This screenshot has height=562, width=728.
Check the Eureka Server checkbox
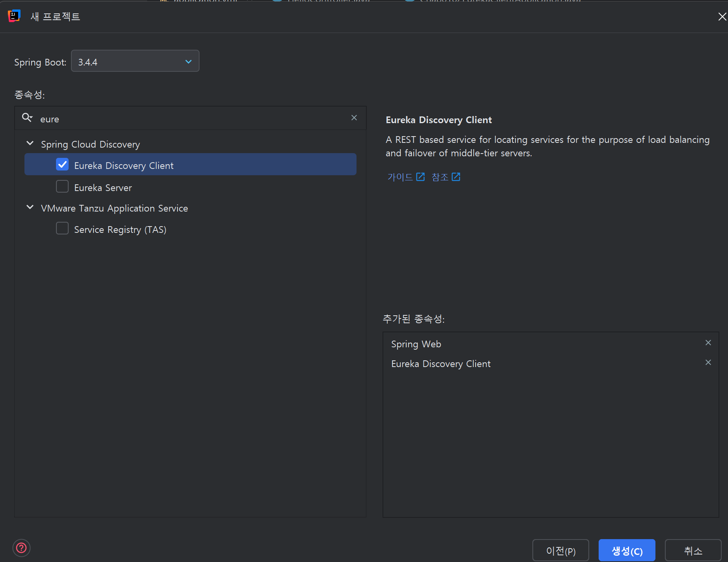[62, 187]
